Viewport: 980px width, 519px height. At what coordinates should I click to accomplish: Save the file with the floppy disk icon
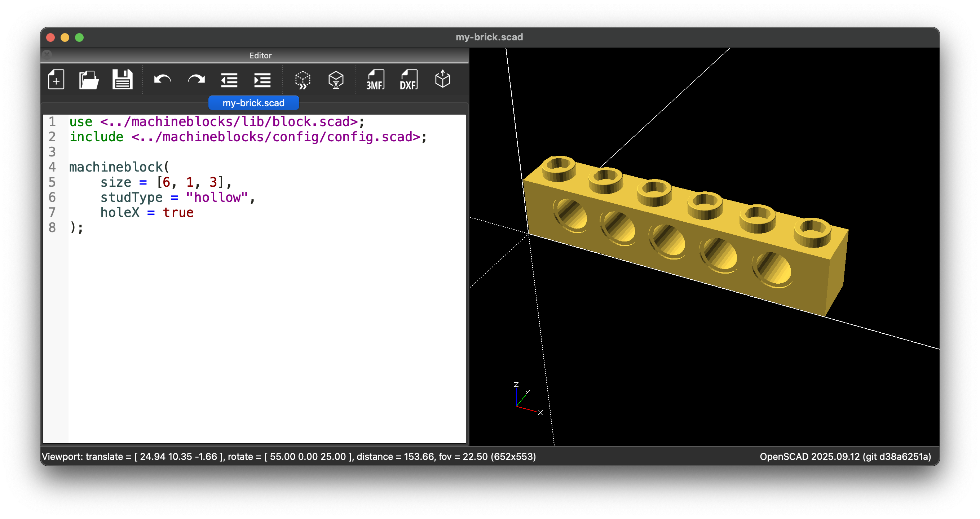tap(122, 79)
